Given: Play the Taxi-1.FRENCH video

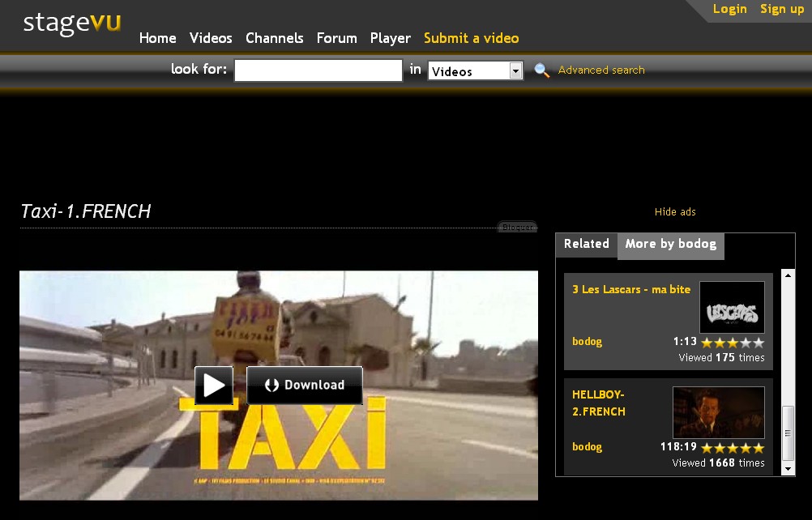Looking at the screenshot, I should pos(214,386).
